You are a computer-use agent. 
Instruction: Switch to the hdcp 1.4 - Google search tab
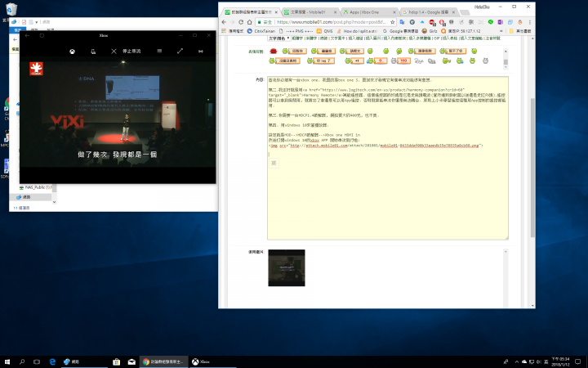click(429, 12)
